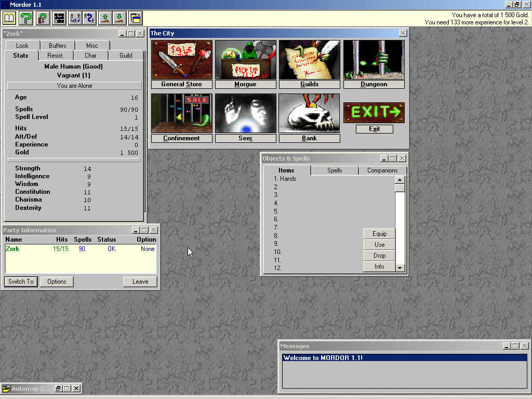Click the party Options button
Image resolution: width=532 pixels, height=399 pixels.
[57, 282]
